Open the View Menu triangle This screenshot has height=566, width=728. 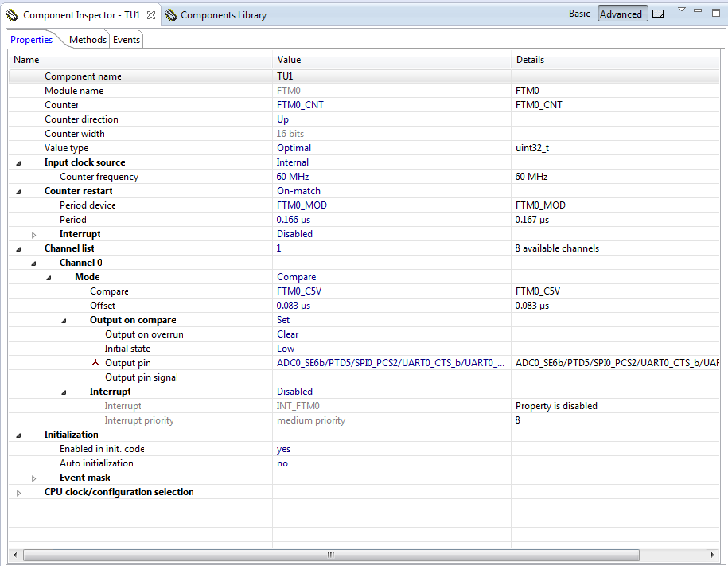point(682,10)
